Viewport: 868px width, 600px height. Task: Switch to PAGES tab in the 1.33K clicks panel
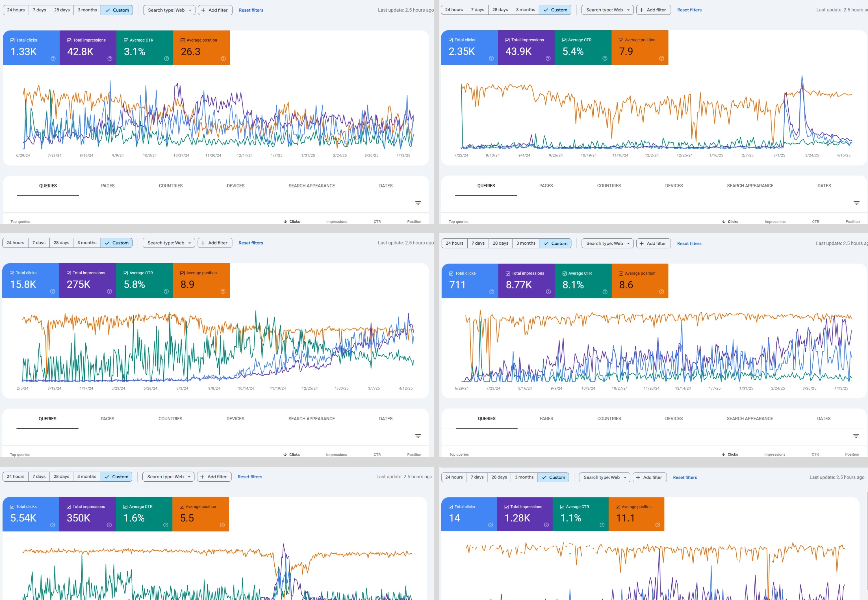[x=108, y=186]
